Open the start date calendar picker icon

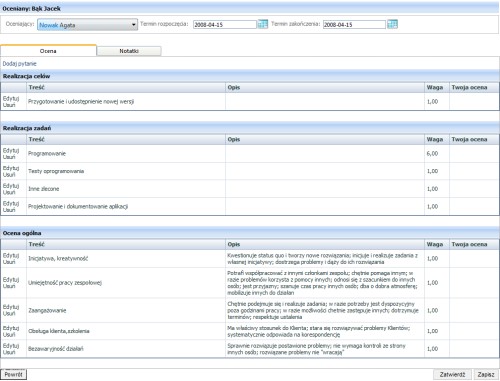click(x=263, y=24)
